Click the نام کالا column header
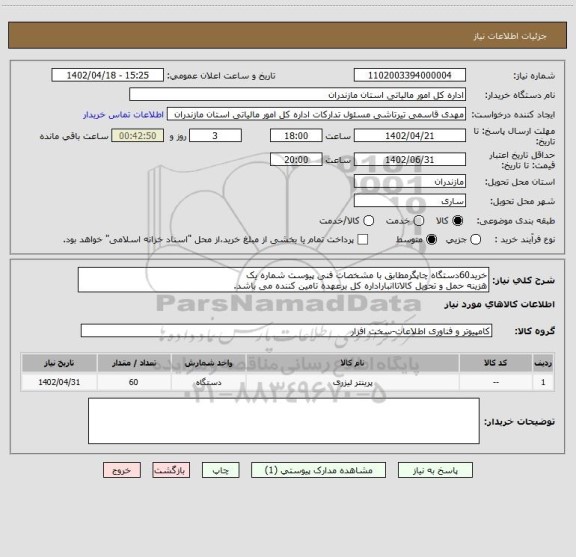Image resolution: width=576 pixels, height=557 pixels. point(352,363)
